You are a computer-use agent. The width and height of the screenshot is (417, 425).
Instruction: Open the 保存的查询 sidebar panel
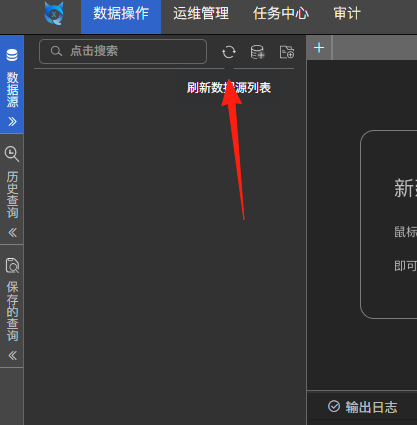click(12, 311)
